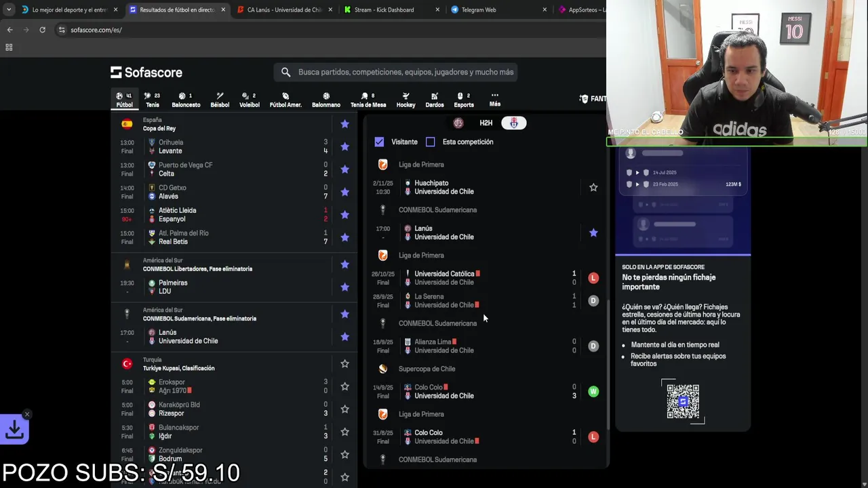
Task: Open the browser apps grid icon
Action: coord(9,47)
